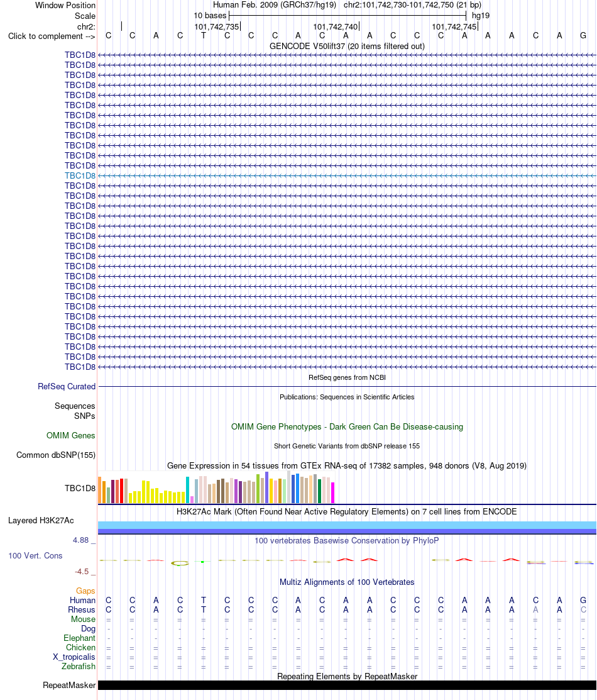Click the Layered H3K27Ac track label
Screen dimensions: 597x700
point(41,520)
